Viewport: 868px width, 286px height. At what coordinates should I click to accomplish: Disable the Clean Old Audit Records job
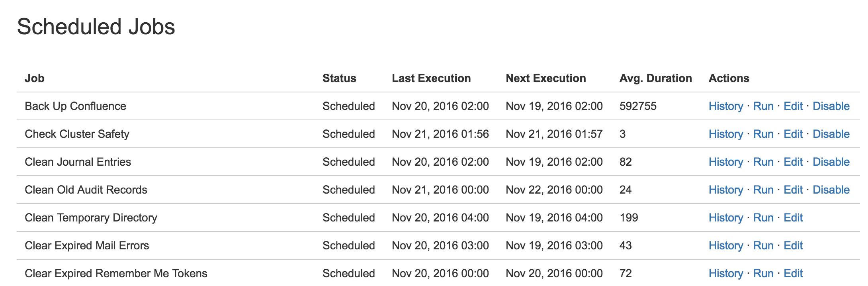coord(831,190)
